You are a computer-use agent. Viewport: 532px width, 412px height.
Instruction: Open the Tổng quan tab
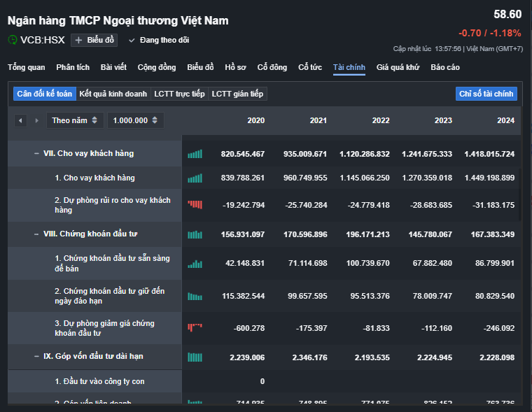[27, 67]
